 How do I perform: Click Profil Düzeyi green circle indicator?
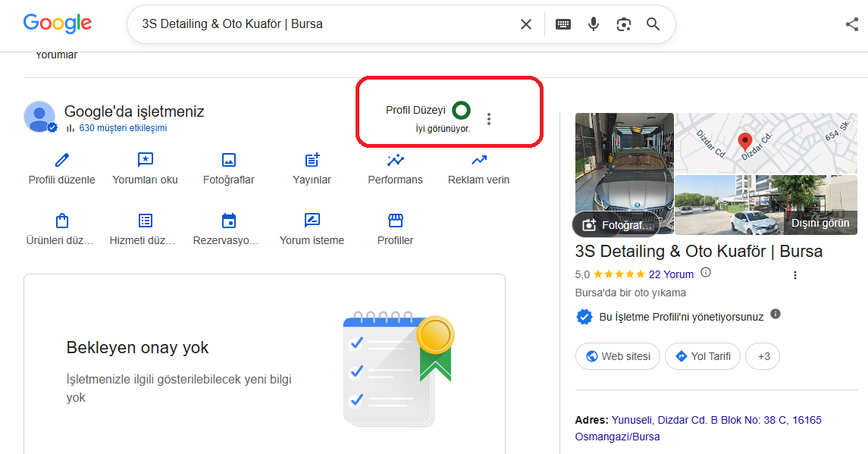[x=461, y=110]
